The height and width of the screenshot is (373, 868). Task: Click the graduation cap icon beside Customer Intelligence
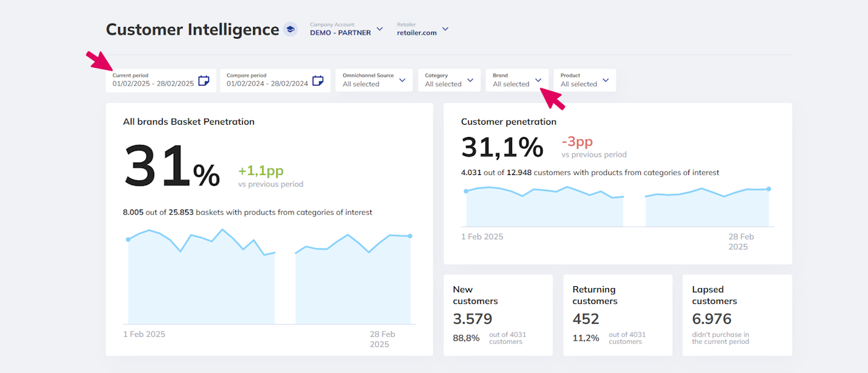coord(290,29)
